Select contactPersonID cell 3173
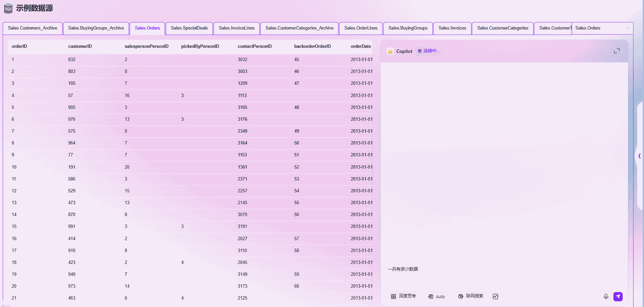The height and width of the screenshot is (307, 644). [x=242, y=286]
